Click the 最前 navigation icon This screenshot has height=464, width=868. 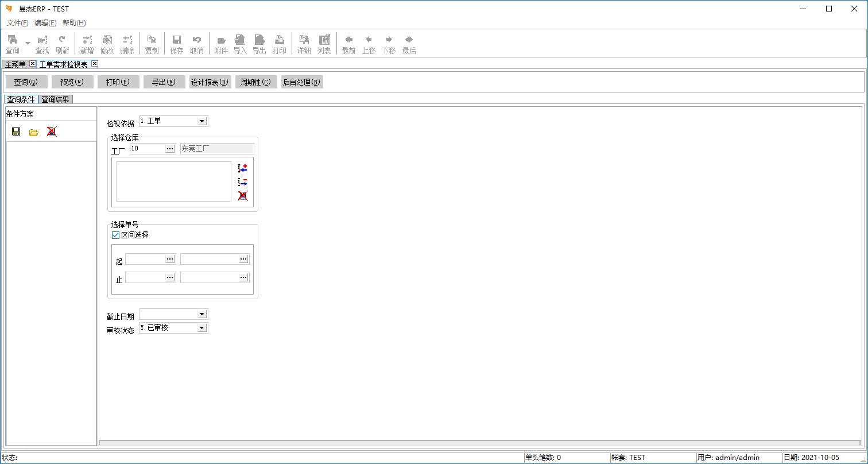point(348,44)
